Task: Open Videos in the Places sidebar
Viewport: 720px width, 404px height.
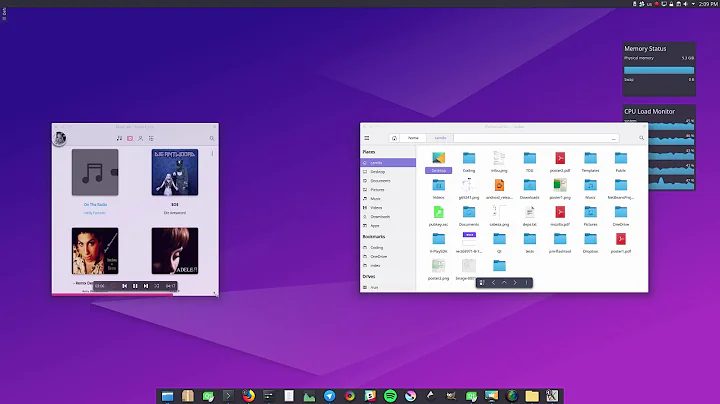Action: (388, 208)
